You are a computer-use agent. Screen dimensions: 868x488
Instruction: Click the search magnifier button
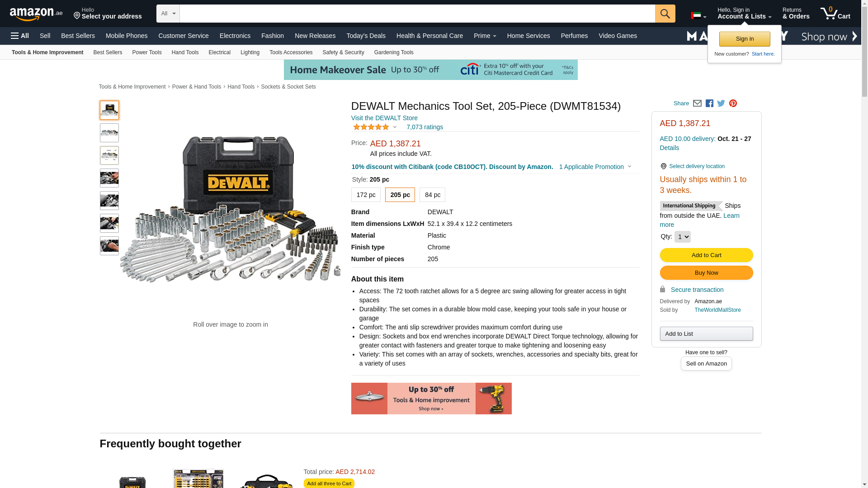point(665,14)
